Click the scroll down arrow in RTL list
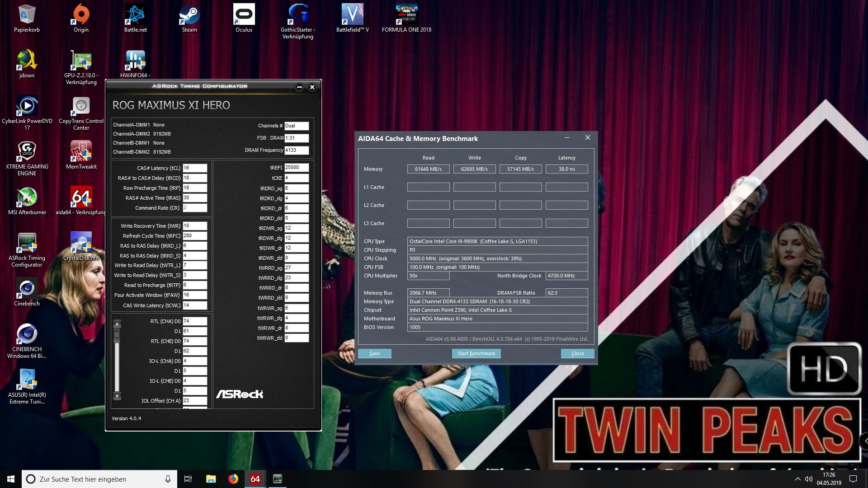Image resolution: width=868 pixels, height=488 pixels. click(x=117, y=396)
